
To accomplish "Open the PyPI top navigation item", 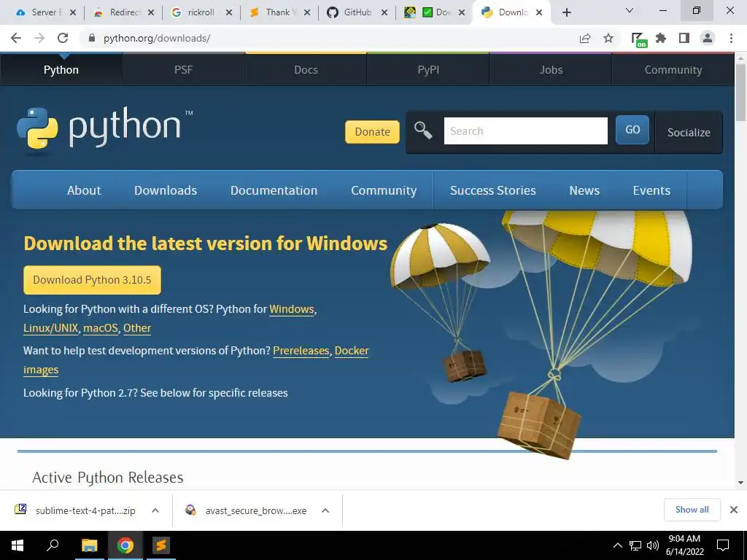I will (428, 70).
